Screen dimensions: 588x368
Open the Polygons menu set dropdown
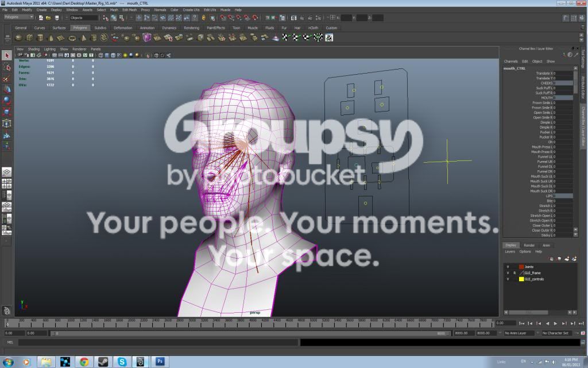pos(18,17)
